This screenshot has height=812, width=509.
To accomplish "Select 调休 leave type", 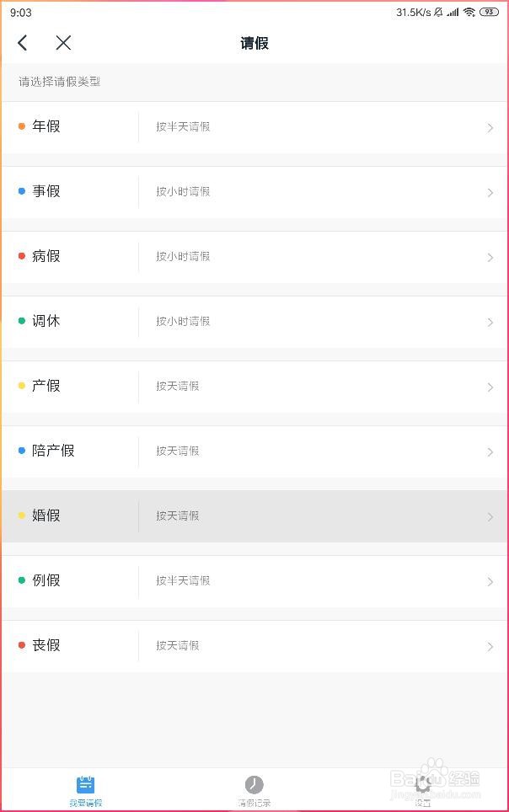I will pos(254,322).
